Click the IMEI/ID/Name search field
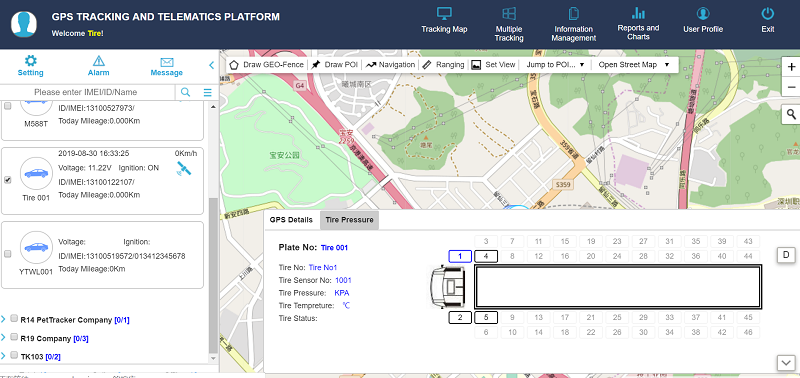This screenshot has height=378, width=800. 87,92
